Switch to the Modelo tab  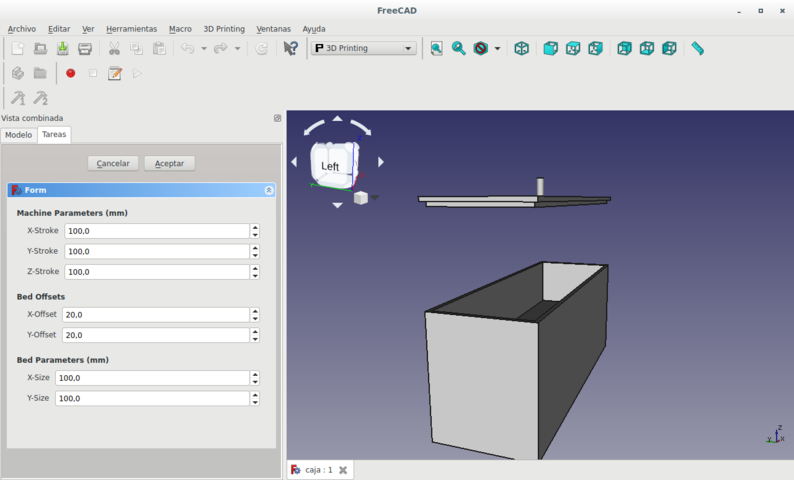[19, 135]
